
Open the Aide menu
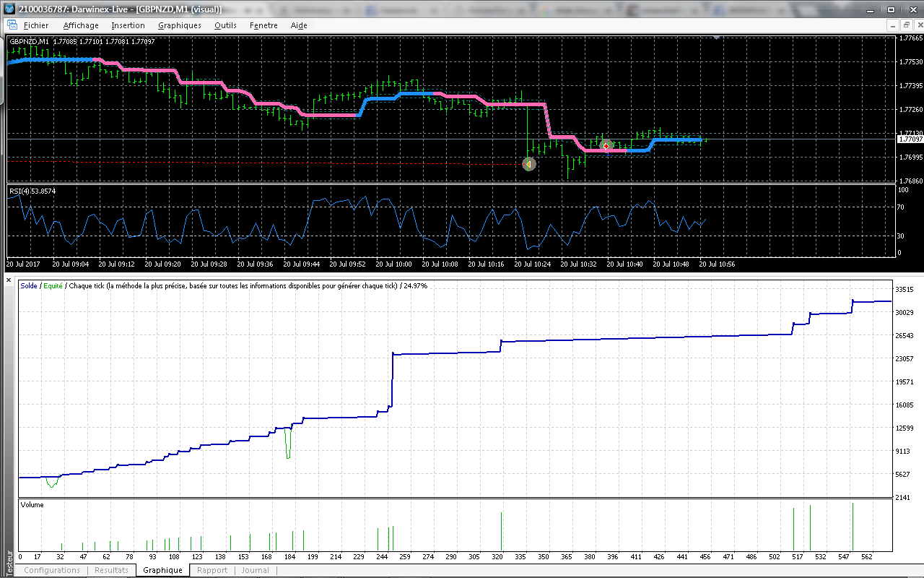click(x=299, y=25)
